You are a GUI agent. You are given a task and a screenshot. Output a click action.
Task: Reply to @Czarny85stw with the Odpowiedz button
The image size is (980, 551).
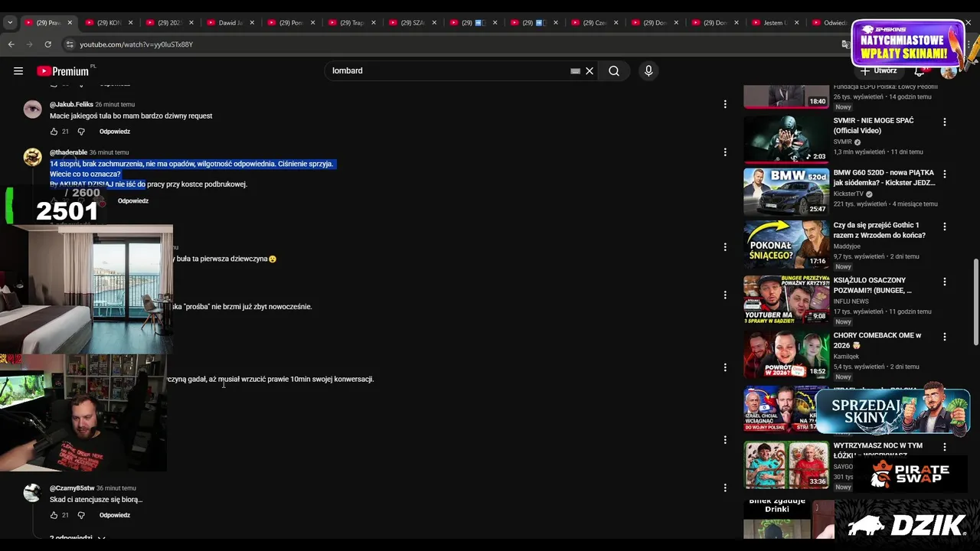tap(115, 515)
